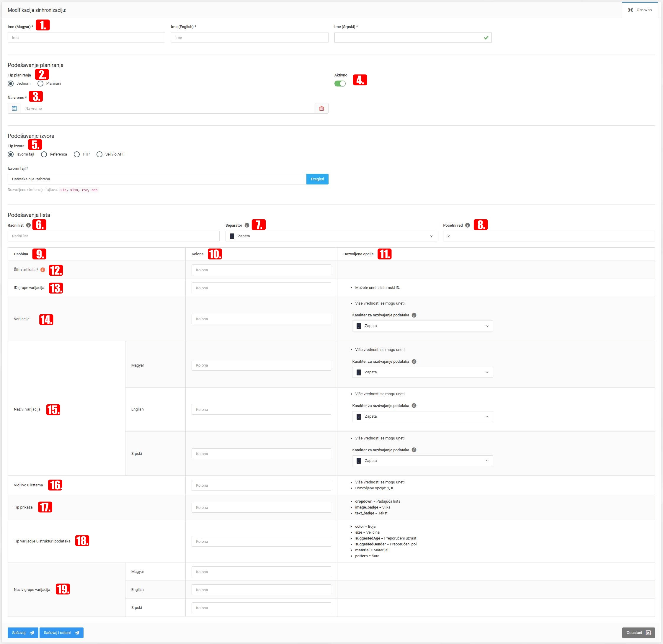Image resolution: width=663 pixels, height=644 pixels.
Task: Select the Planirani planning type
Action: [41, 83]
